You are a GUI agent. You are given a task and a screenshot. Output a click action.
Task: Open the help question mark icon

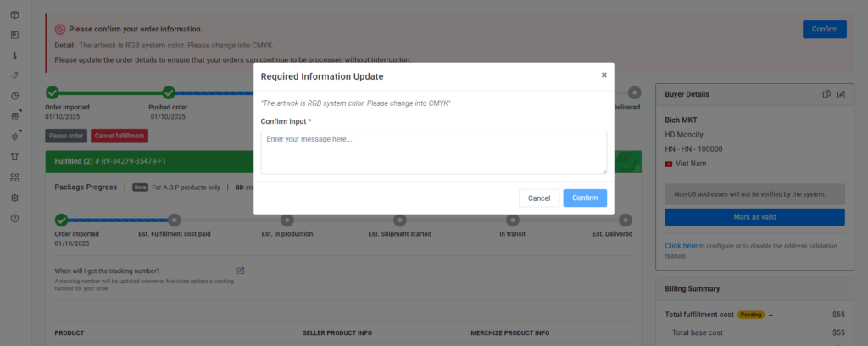point(14,218)
